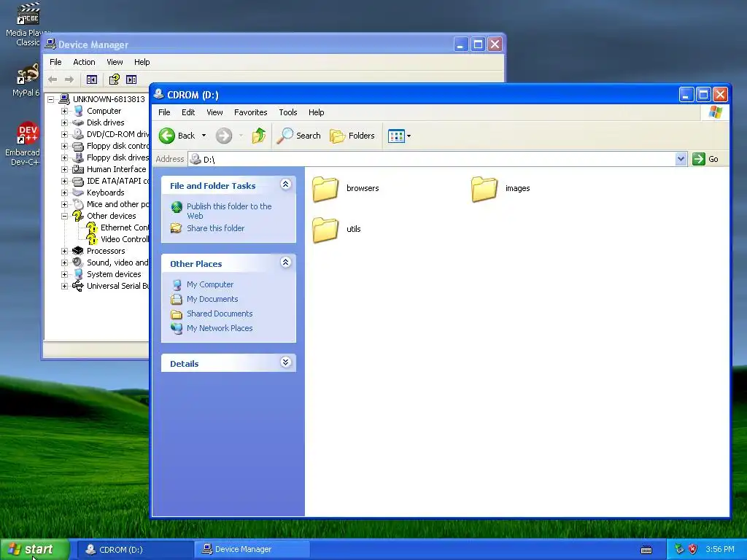Click the Forward arrow in Explorer toolbar
The width and height of the screenshot is (747, 560).
pyautogui.click(x=223, y=136)
